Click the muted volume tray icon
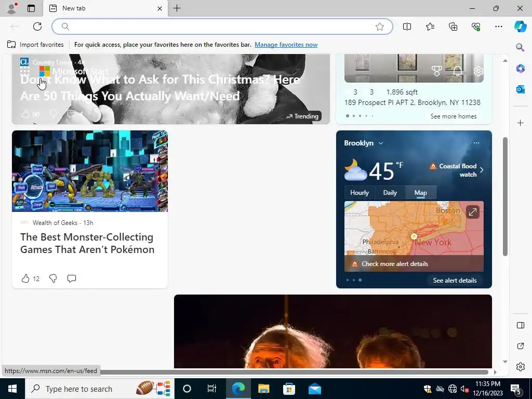The image size is (532, 399). 464,389
